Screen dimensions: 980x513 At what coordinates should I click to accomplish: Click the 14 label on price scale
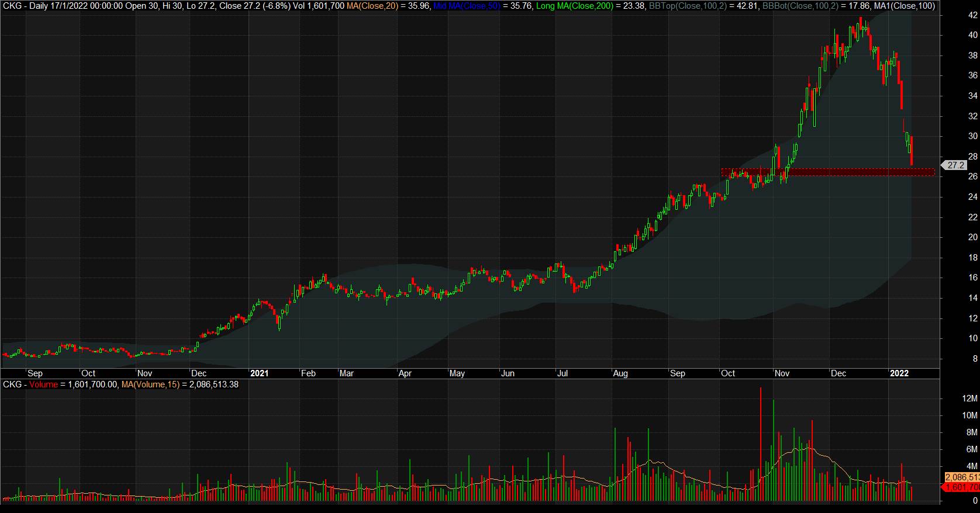click(x=973, y=298)
